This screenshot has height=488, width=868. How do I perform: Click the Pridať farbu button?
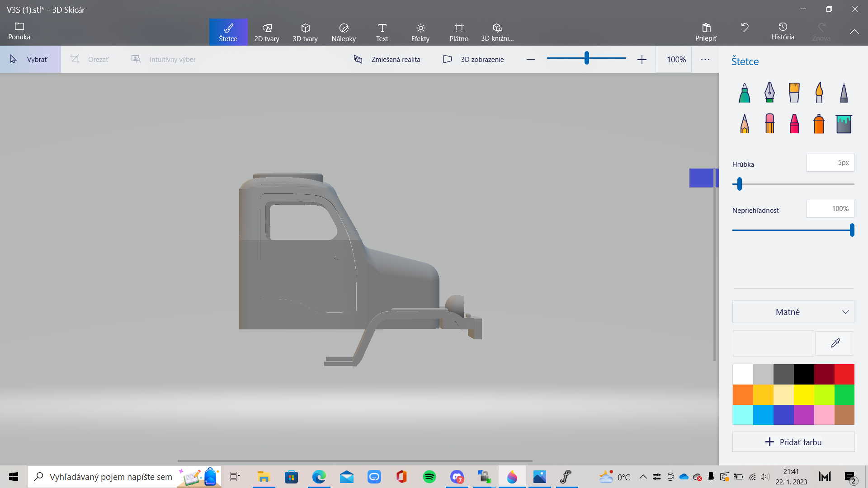tap(793, 442)
